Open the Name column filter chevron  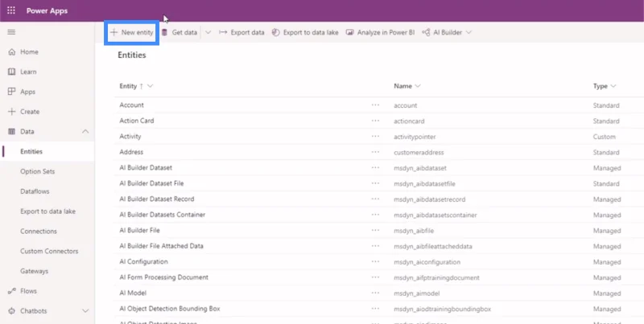coord(418,86)
